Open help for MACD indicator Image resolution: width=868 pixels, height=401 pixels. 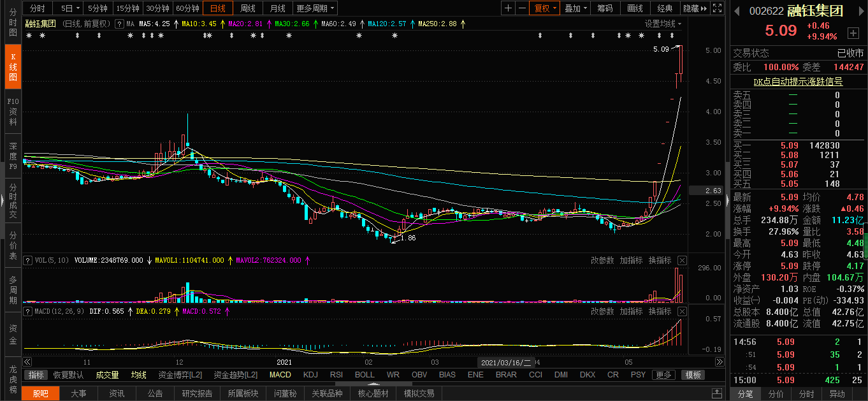coord(27,311)
